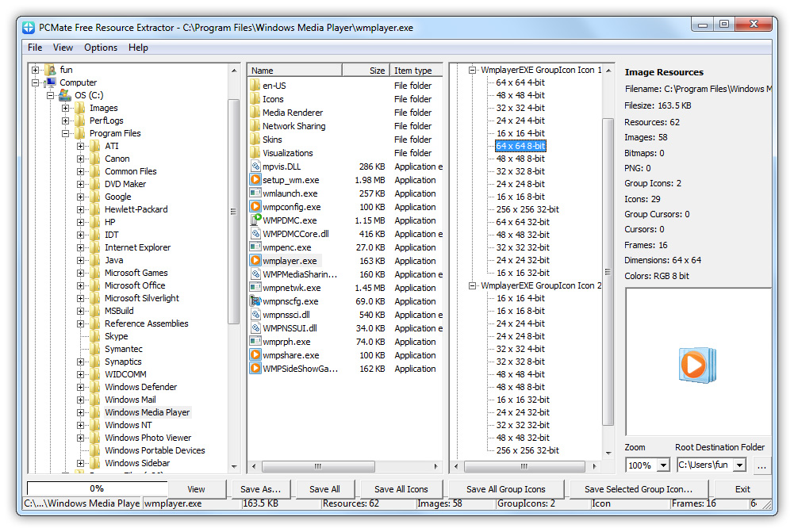Sort by the Item type column header

point(416,71)
